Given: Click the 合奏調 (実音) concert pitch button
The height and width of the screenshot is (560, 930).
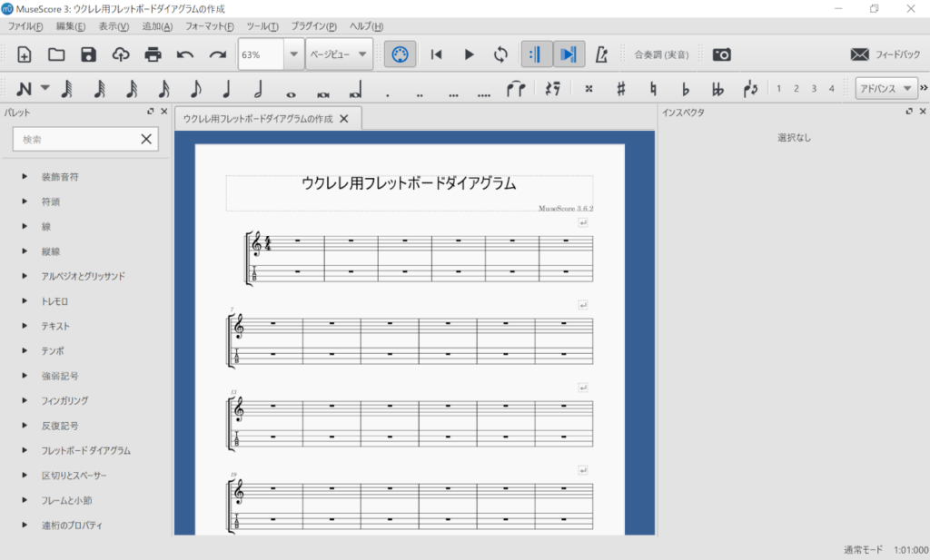Looking at the screenshot, I should point(661,54).
